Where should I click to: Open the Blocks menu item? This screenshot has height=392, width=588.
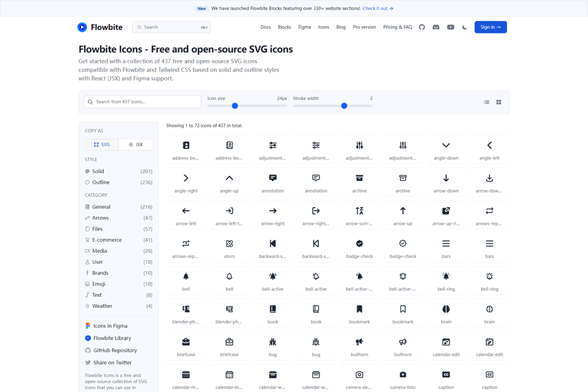284,27
